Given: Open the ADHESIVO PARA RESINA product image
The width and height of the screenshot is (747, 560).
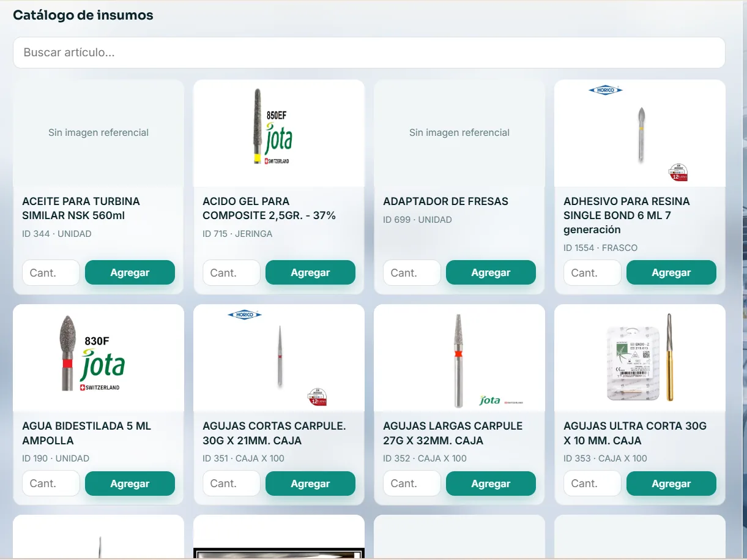Looking at the screenshot, I should [x=640, y=133].
